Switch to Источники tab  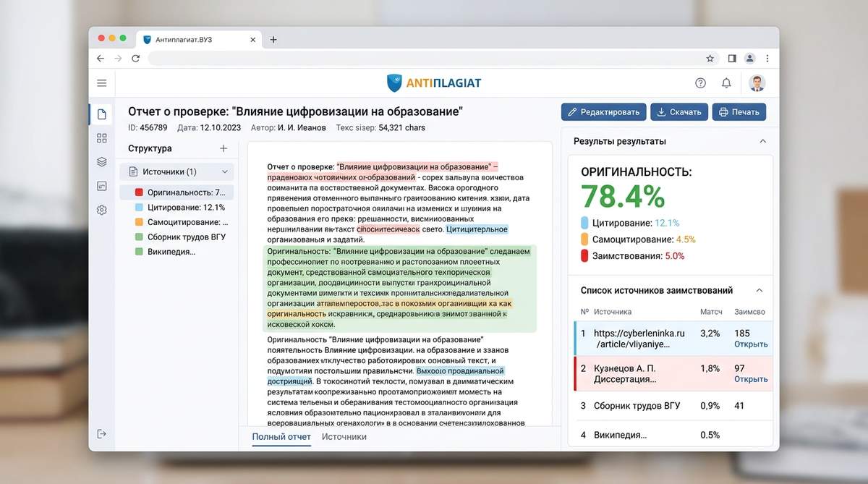pos(344,437)
